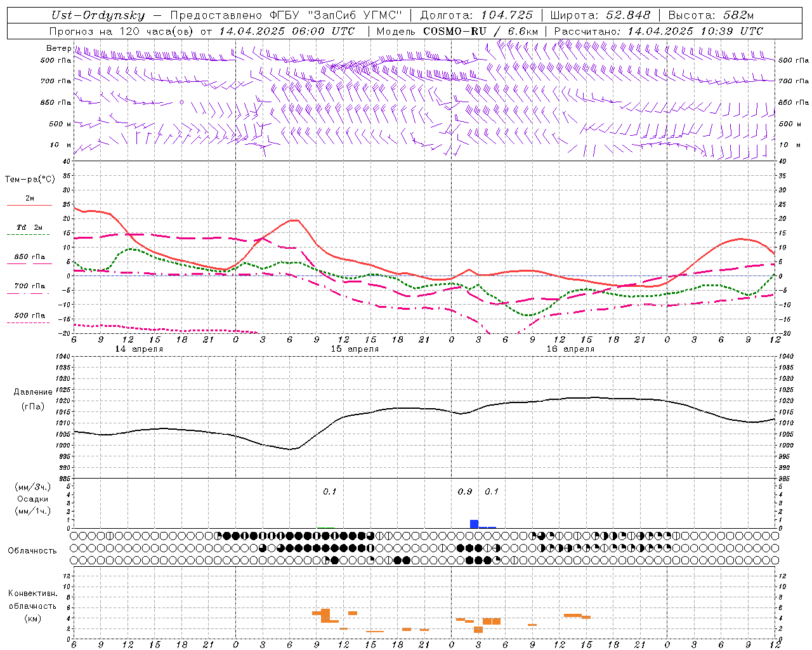Screen dimensions: 812x650
Task: Click the 1040 tick on left pressure axis
Action: (63, 357)
